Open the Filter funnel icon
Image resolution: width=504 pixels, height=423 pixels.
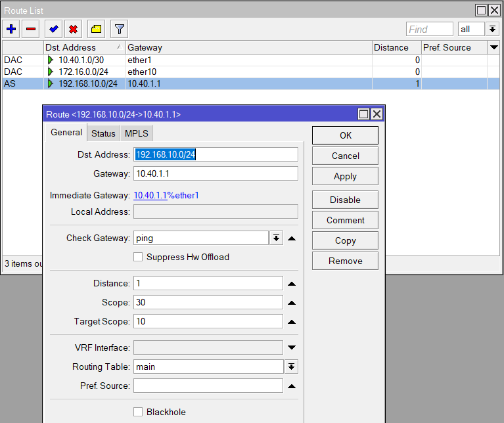pyautogui.click(x=119, y=29)
